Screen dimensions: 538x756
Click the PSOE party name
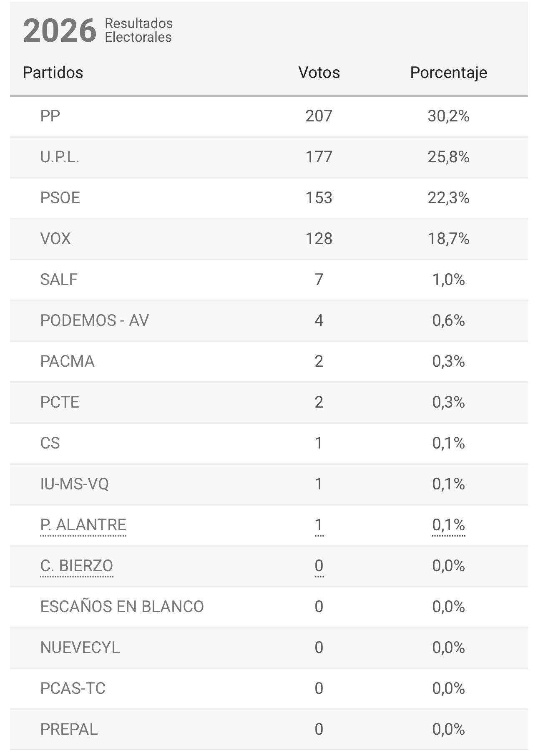point(60,198)
